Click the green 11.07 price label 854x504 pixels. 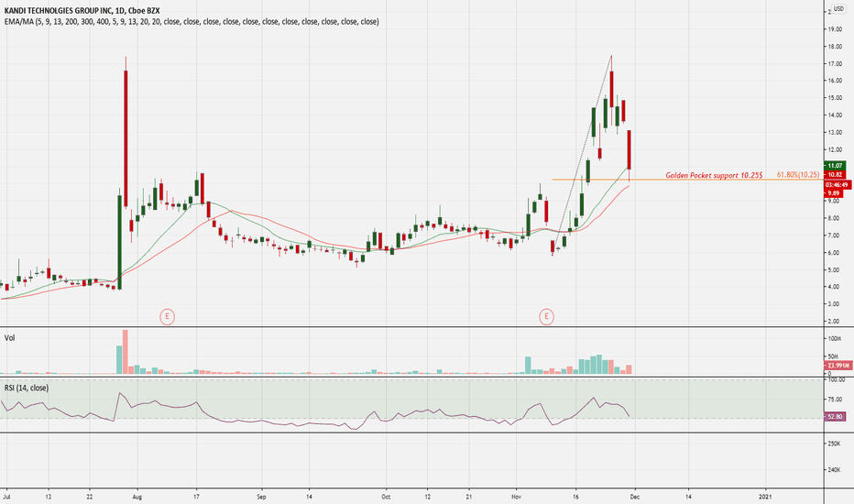(x=835, y=166)
